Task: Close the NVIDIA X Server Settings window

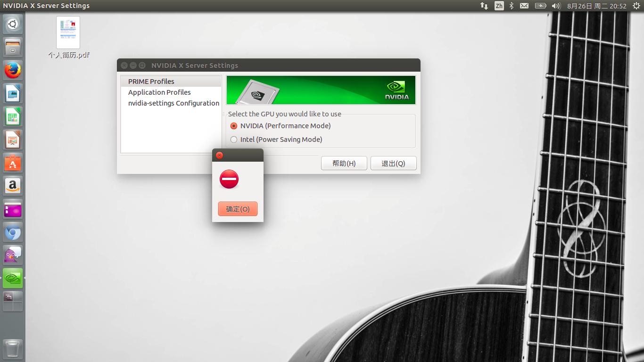Action: point(124,66)
